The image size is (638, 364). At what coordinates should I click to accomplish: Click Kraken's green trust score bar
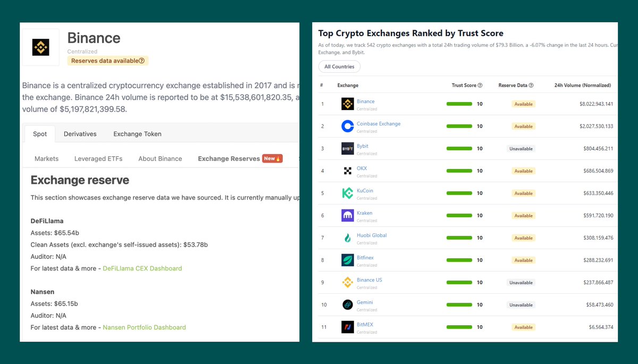click(x=459, y=215)
